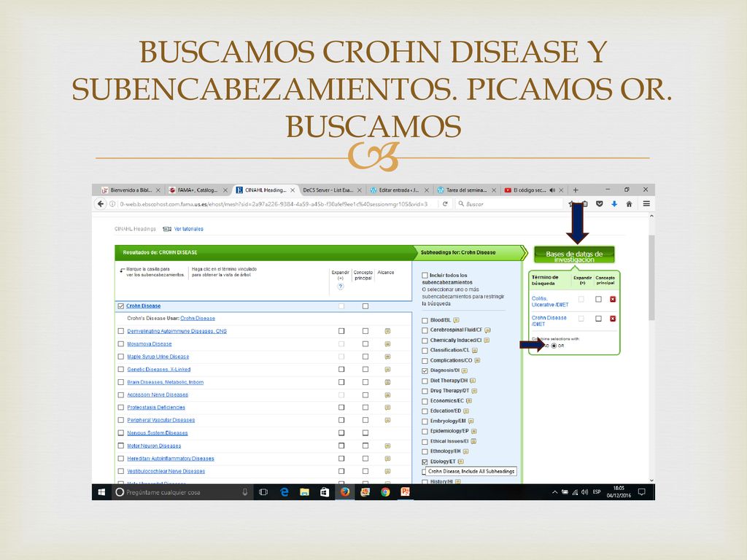
Task: Uncheck the Etiology/ET subheading
Action: coord(425,462)
